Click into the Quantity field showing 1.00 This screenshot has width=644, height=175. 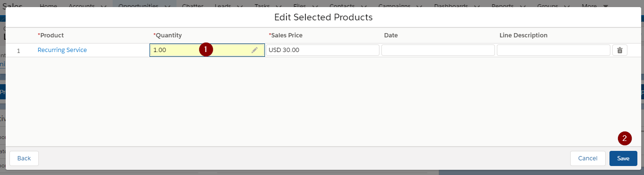(x=207, y=50)
